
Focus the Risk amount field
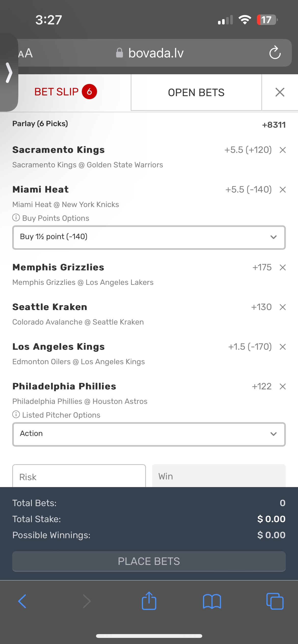(x=79, y=476)
